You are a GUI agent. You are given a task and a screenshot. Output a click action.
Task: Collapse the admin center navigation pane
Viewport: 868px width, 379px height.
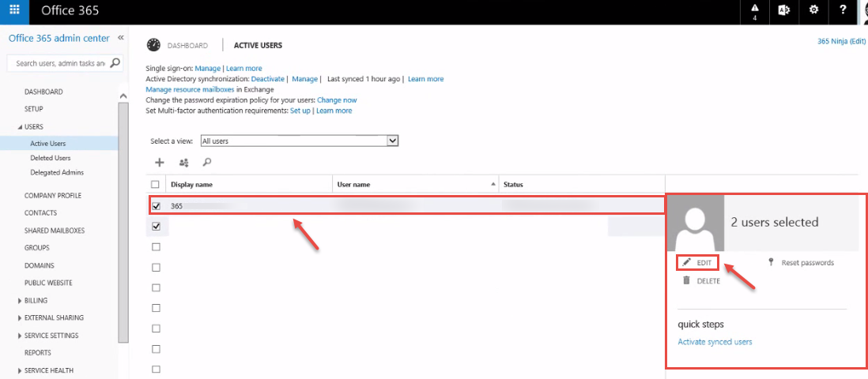click(121, 38)
